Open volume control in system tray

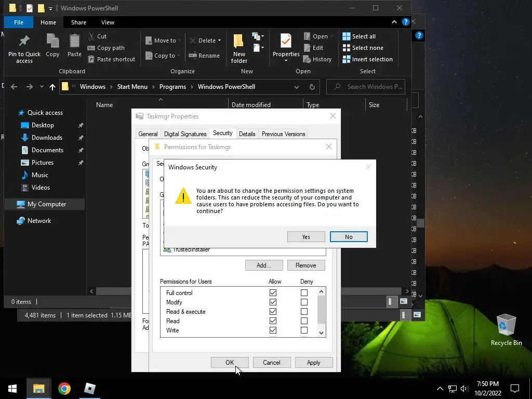point(464,389)
